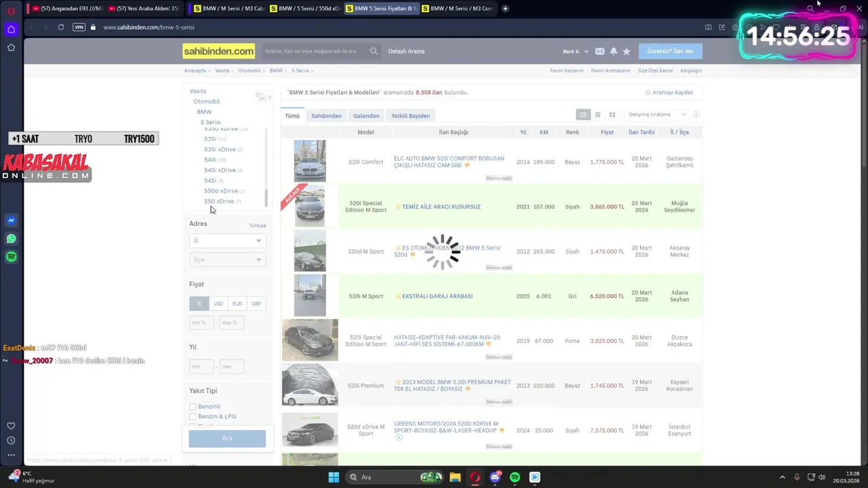Screen dimensions: 868x488
Task: Open Opera sidebar history clock icon
Action: (11, 441)
